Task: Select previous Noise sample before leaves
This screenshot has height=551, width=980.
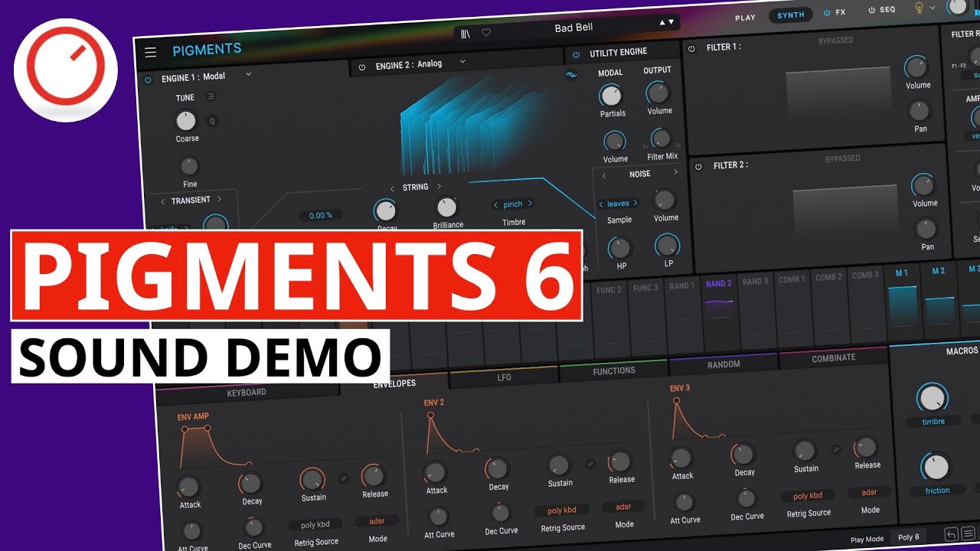Action: tap(601, 204)
